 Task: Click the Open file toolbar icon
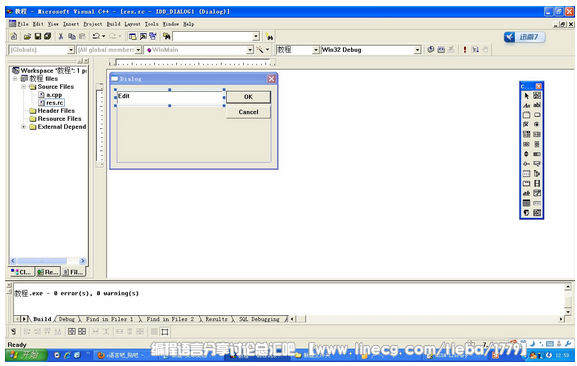tap(27, 36)
